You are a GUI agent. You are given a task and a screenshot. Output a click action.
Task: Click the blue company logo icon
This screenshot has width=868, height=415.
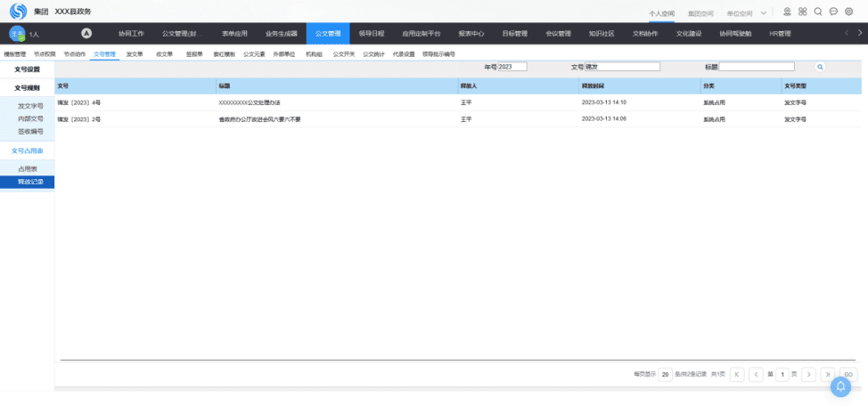18,11
